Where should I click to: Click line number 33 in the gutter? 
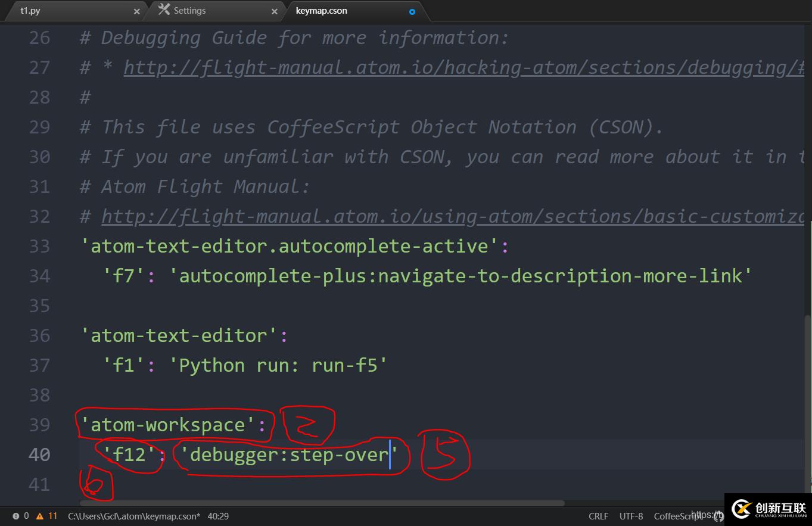(39, 246)
